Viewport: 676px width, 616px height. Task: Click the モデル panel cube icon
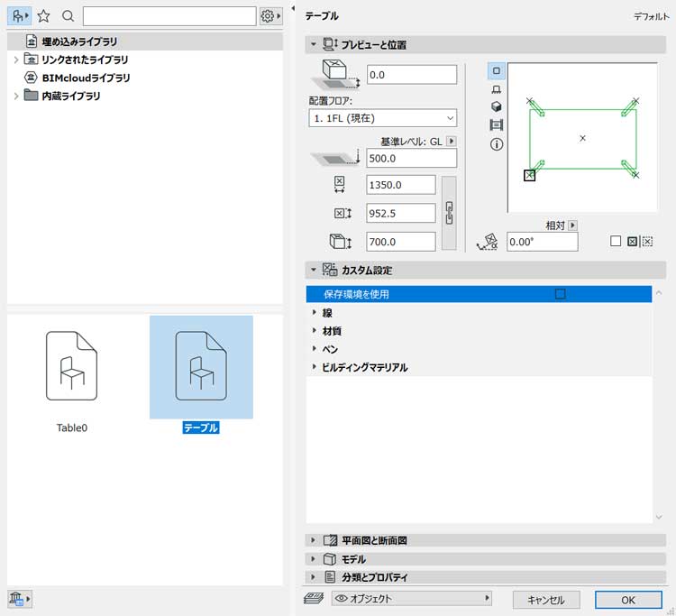[x=330, y=559]
